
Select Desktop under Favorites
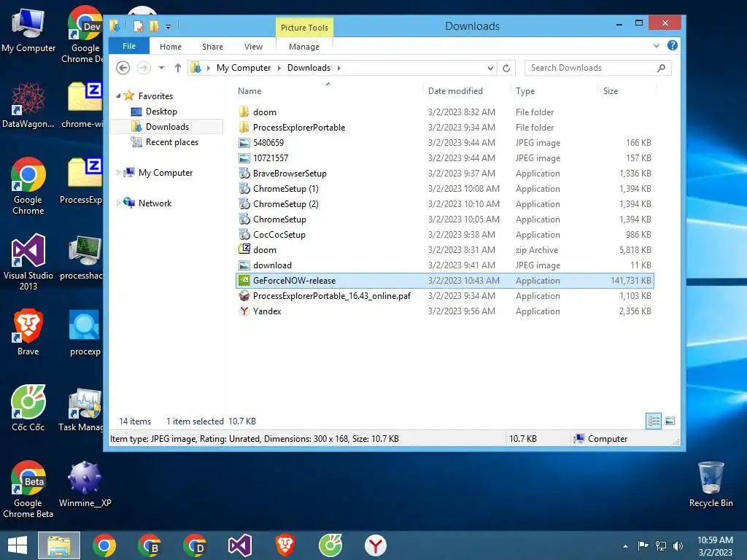point(161,112)
